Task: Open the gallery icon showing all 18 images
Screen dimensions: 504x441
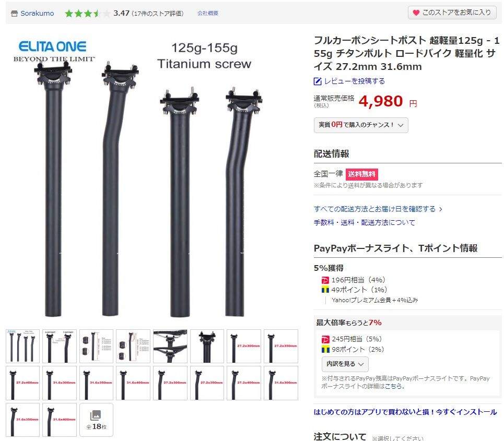Action: click(x=96, y=420)
